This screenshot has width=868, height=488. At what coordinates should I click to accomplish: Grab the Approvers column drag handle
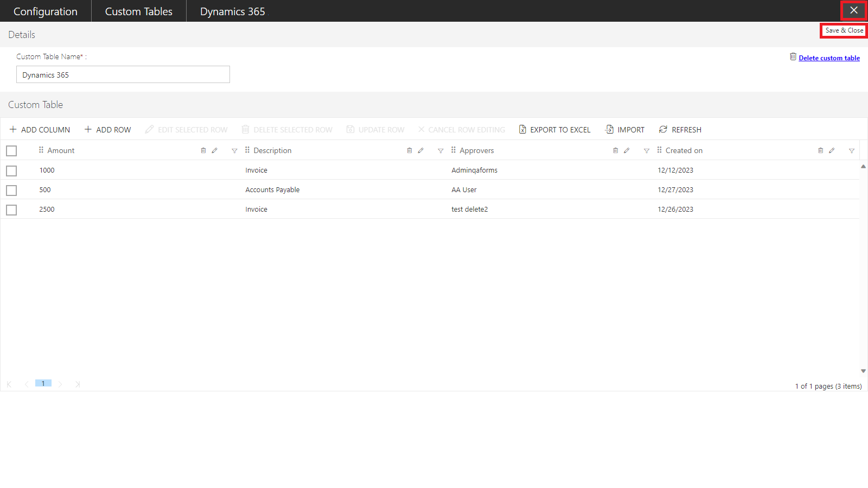(x=454, y=150)
